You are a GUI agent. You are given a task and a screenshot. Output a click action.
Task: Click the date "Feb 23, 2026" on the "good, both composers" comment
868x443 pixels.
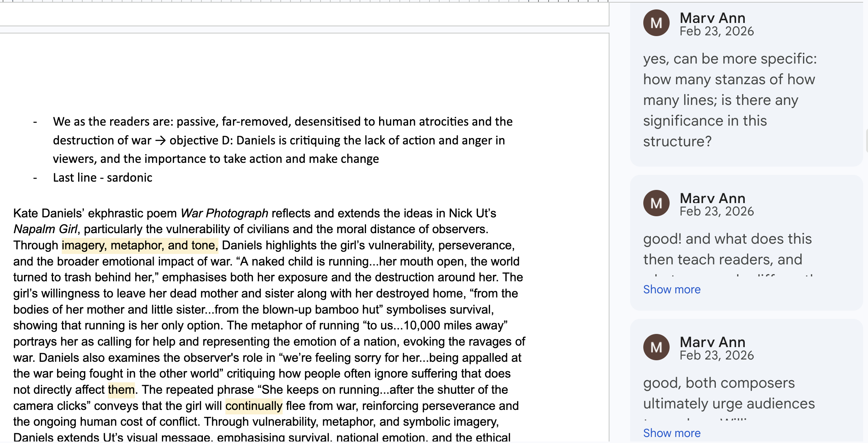(717, 355)
